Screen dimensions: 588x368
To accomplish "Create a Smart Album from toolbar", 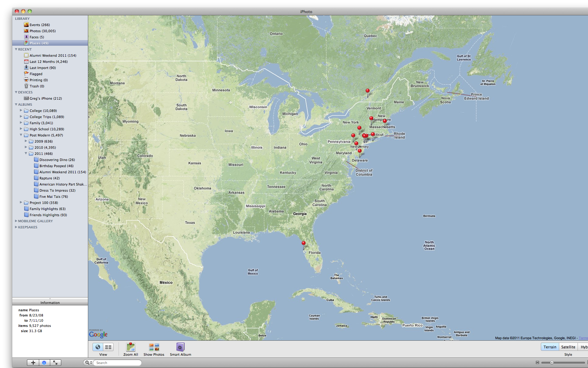I will (180, 347).
